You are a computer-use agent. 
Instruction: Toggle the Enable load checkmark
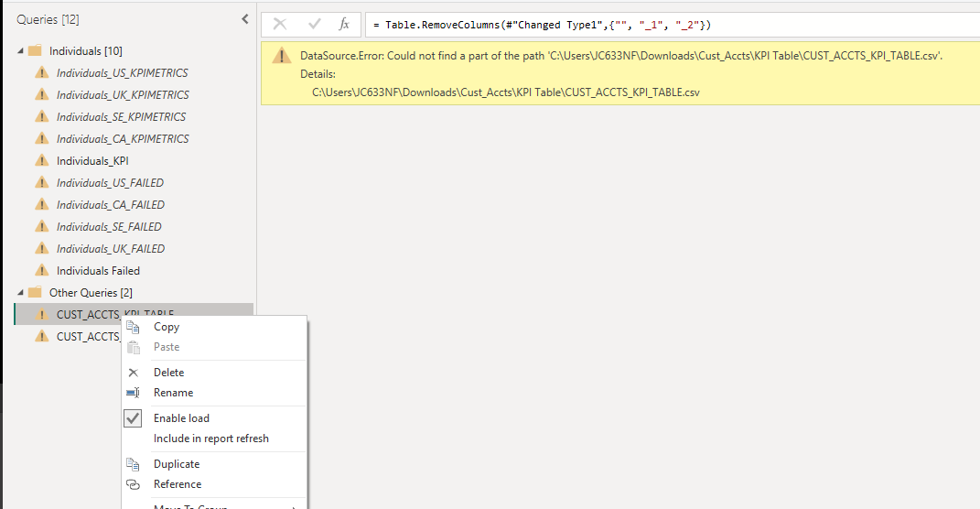tap(133, 418)
